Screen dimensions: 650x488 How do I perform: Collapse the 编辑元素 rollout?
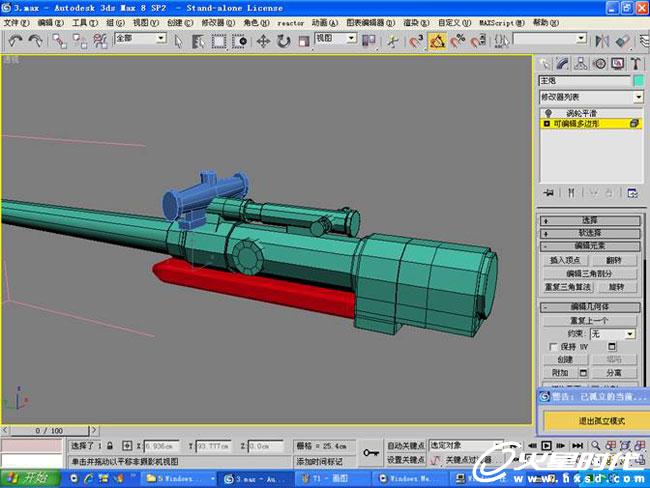[590, 246]
